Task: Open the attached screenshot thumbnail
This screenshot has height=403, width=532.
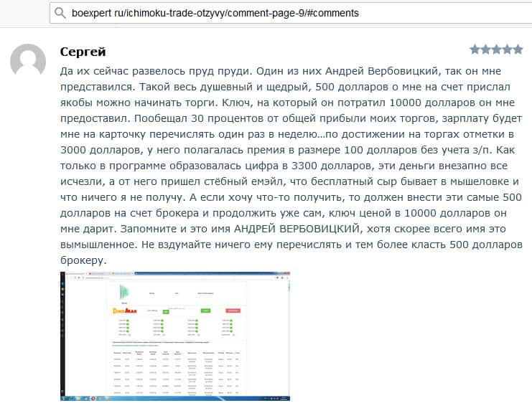Action: (x=175, y=336)
